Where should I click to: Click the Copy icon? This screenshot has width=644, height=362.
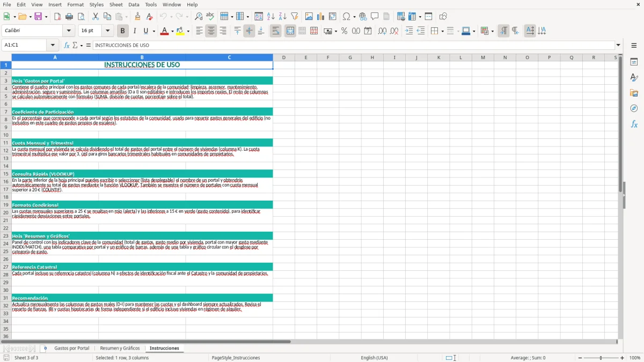(x=107, y=17)
